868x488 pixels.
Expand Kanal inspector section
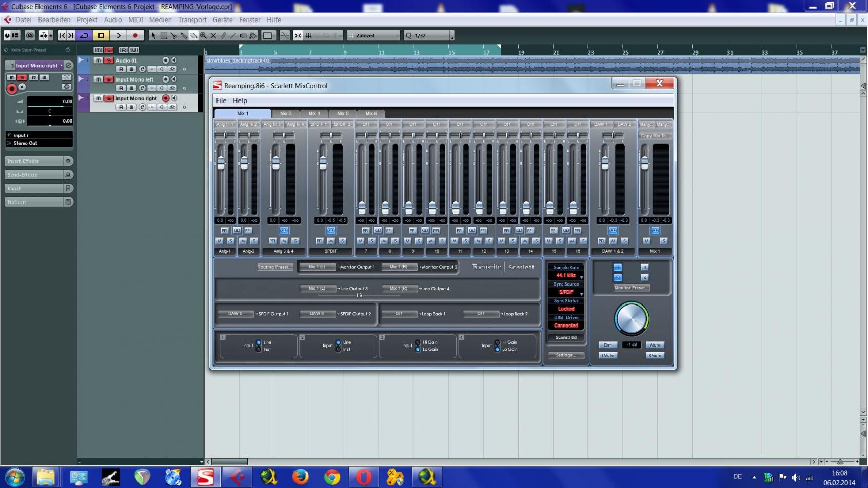(39, 188)
